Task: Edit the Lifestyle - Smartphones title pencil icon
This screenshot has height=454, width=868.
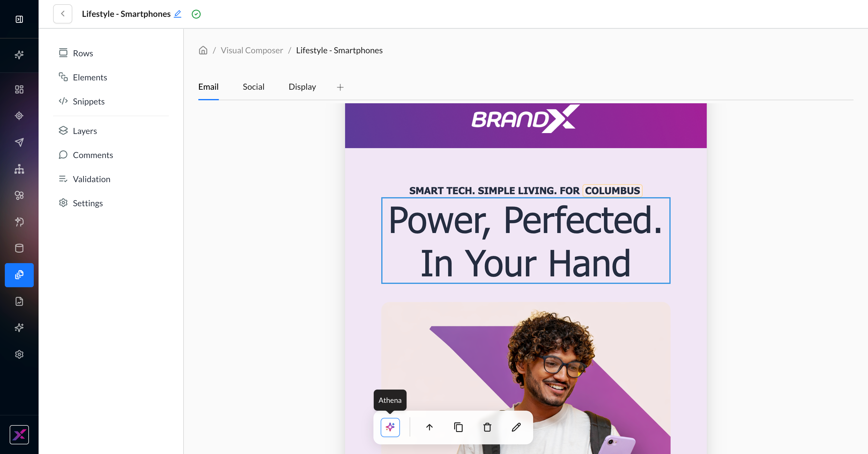Action: (x=178, y=14)
